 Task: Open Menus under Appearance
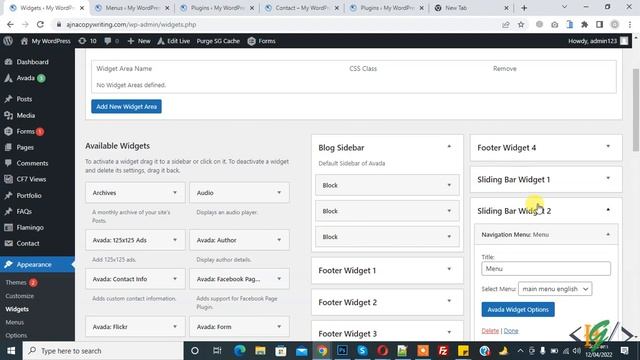(15, 322)
